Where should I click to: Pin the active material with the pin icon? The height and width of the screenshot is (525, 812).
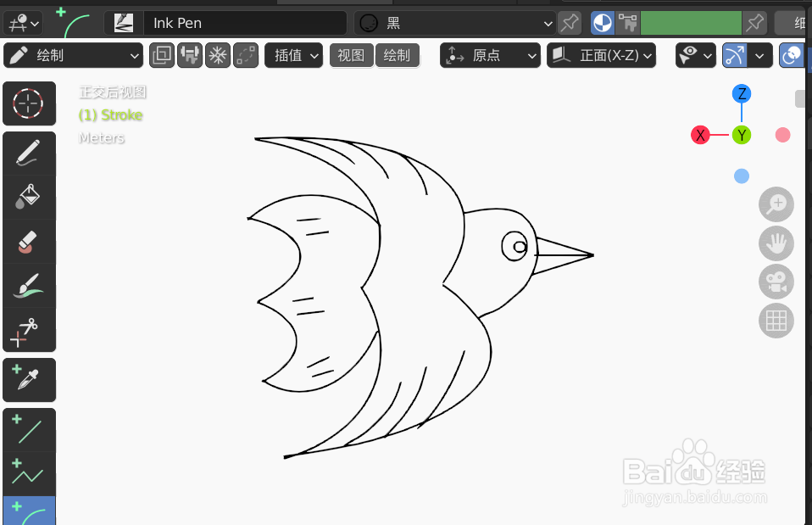tap(754, 23)
